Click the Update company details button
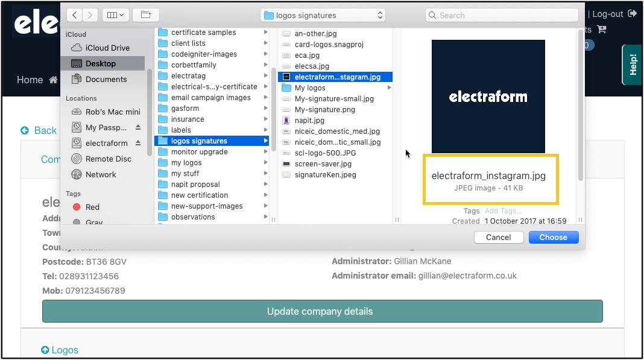The image size is (644, 360). tap(323, 311)
